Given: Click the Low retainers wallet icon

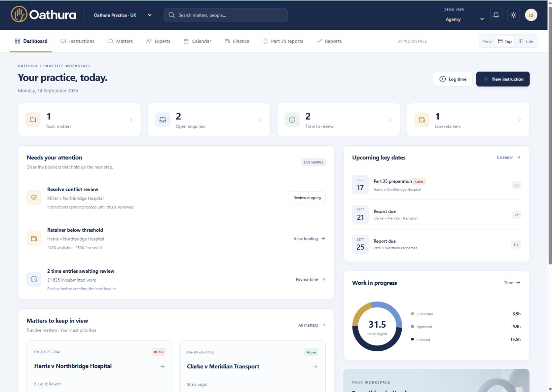Looking at the screenshot, I should pyautogui.click(x=422, y=120).
